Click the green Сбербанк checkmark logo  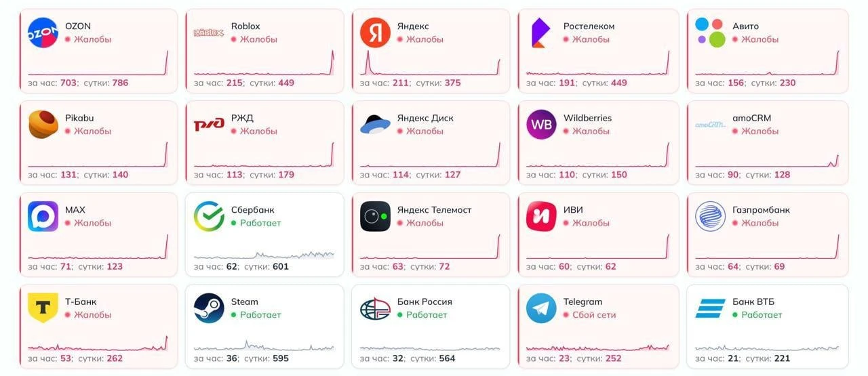coord(209,217)
